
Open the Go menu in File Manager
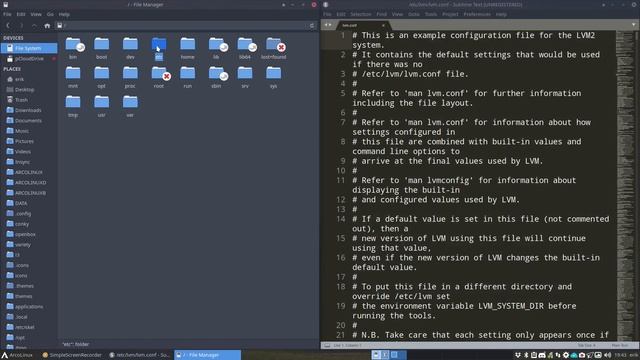tap(50, 14)
